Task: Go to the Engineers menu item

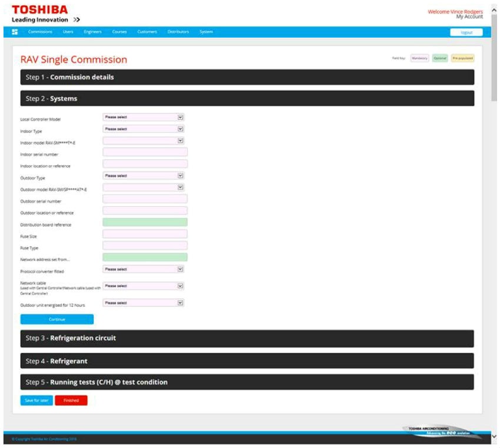Action: point(92,32)
